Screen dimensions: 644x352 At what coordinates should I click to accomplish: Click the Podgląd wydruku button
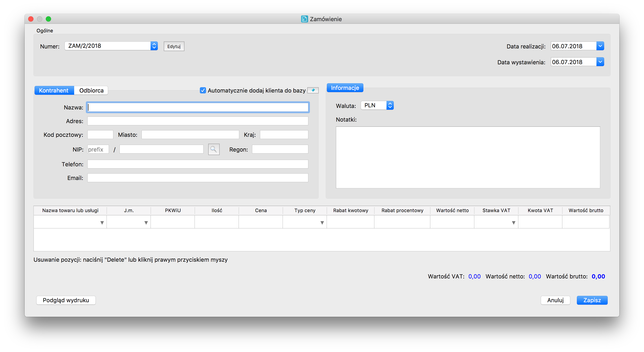point(66,300)
